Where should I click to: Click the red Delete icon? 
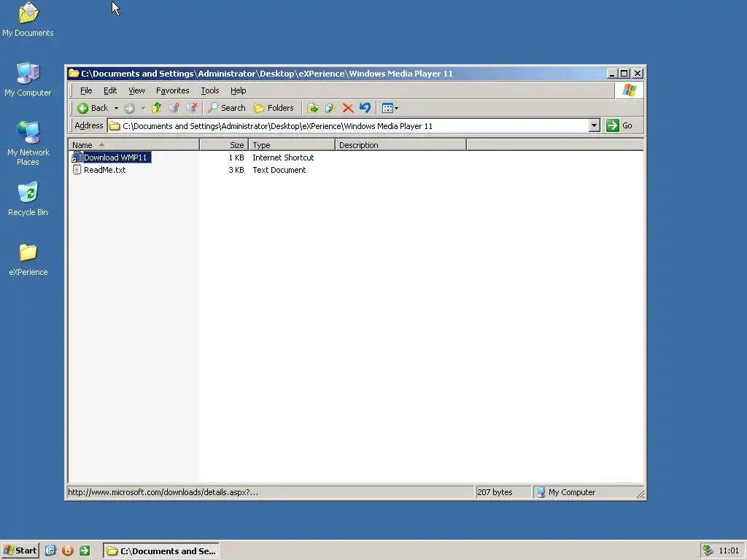[x=348, y=108]
